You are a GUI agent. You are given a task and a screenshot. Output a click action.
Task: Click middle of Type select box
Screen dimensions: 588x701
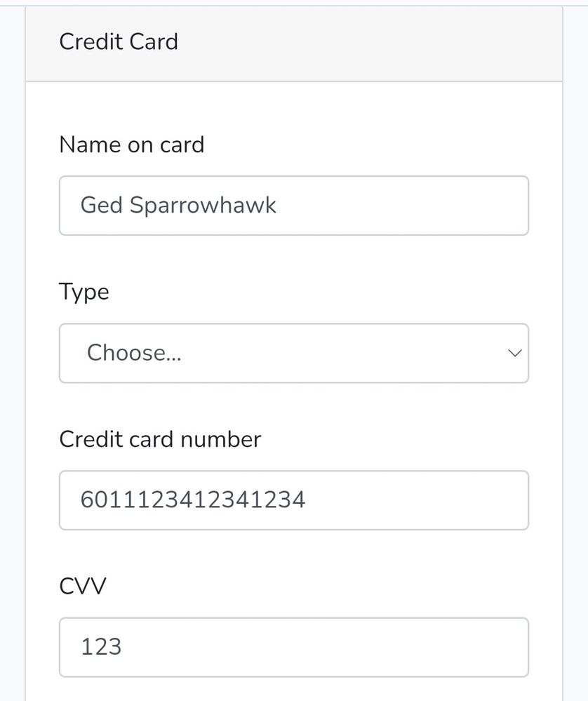point(293,353)
